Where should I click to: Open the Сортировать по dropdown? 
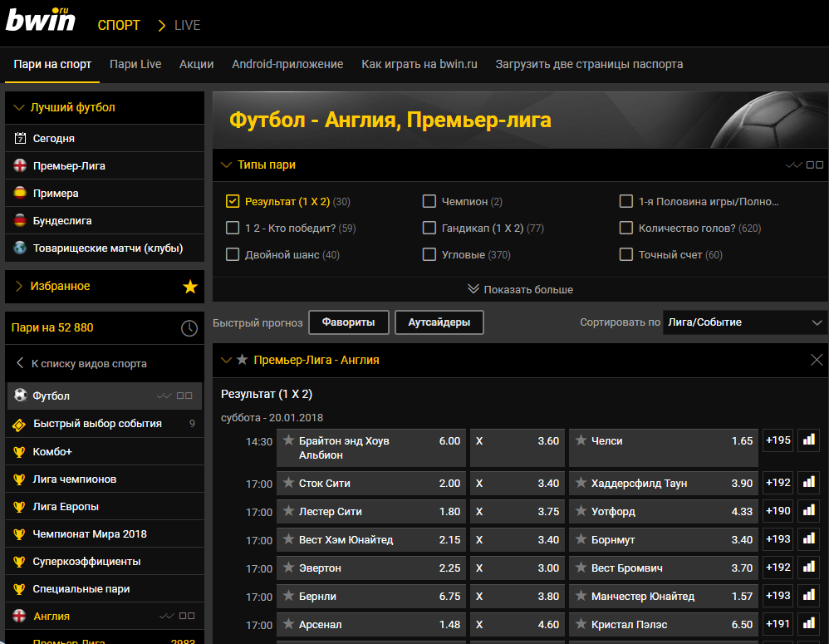click(x=745, y=322)
